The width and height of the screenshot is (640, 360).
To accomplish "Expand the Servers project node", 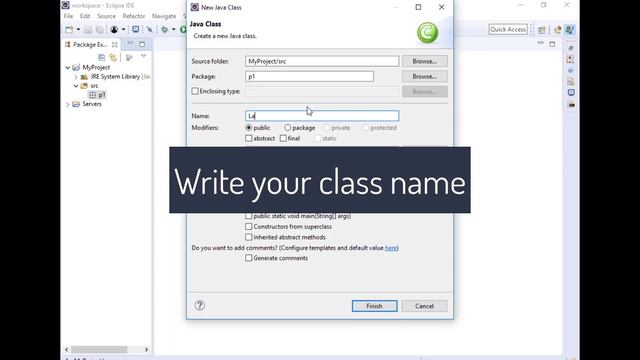I will point(68,104).
